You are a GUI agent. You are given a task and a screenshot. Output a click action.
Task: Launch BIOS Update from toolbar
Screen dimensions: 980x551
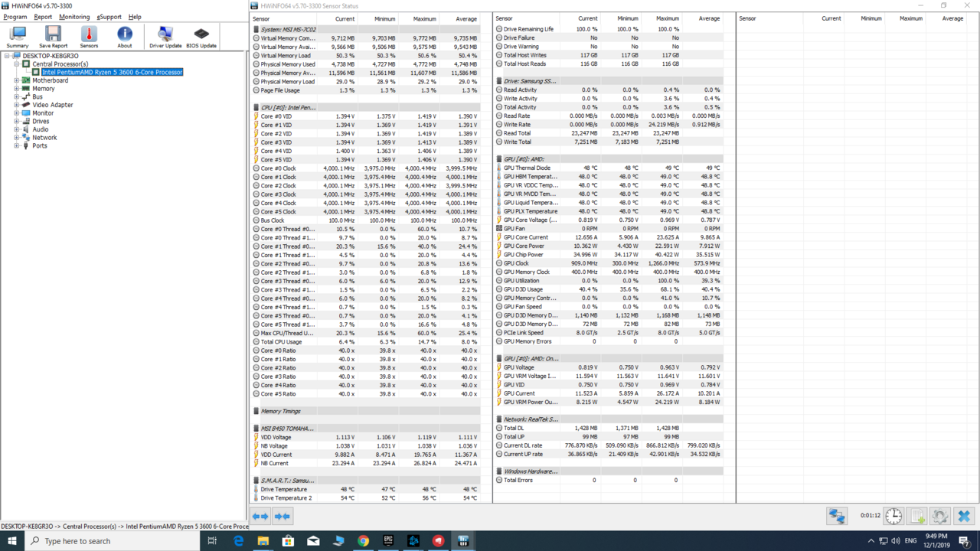(201, 37)
